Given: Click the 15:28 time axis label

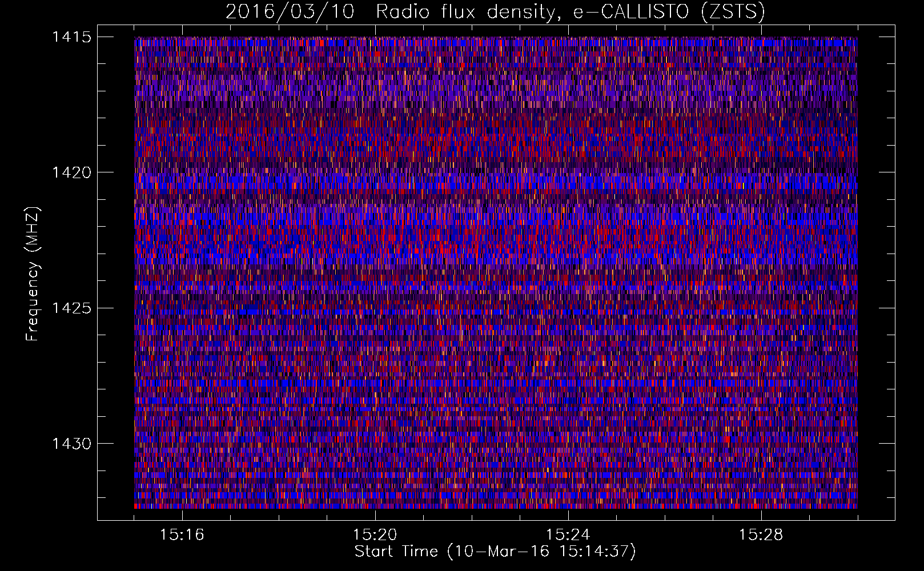Looking at the screenshot, I should [x=761, y=535].
